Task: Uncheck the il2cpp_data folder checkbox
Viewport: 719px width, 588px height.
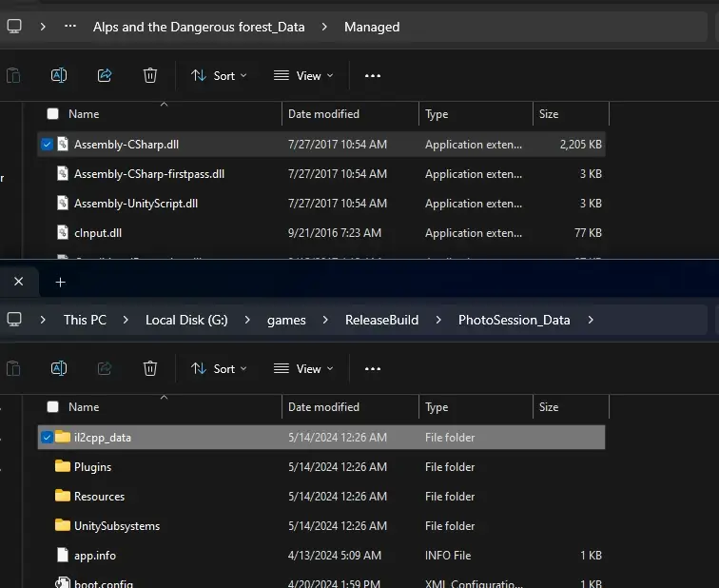Action: (x=48, y=438)
